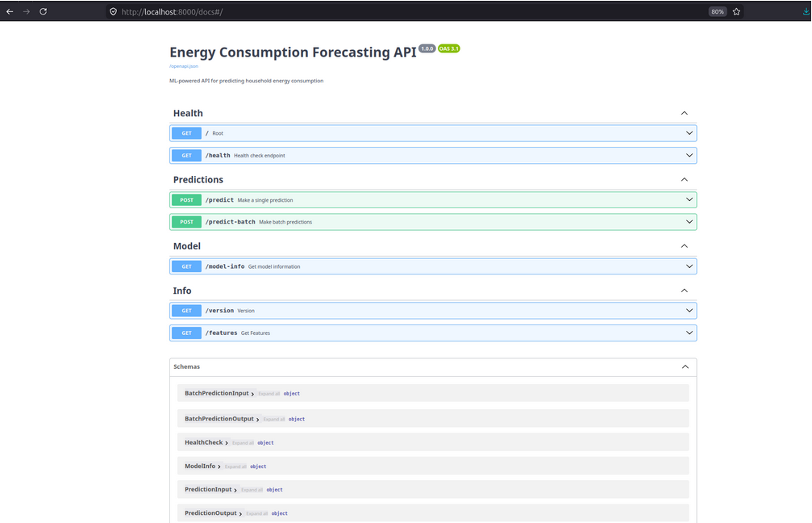Screen dimensions: 812x523
Task: Collapse the Predictions section
Action: 684,179
